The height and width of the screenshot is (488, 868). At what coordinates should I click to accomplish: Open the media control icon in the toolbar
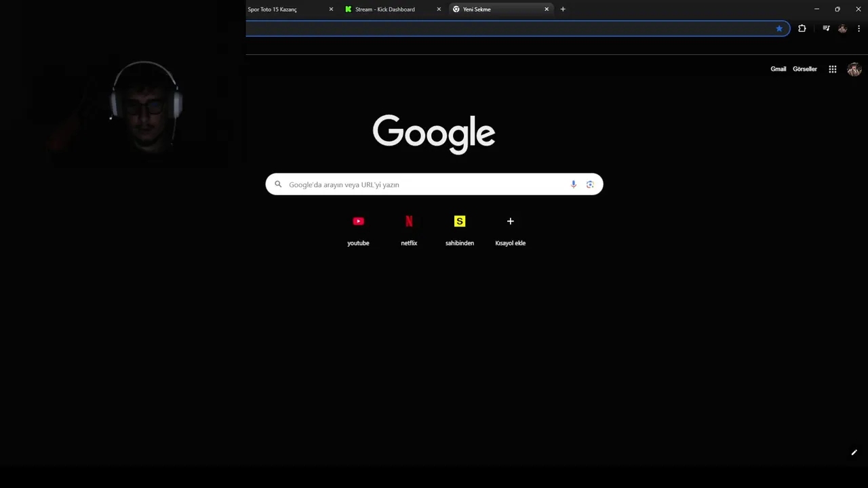(x=826, y=28)
